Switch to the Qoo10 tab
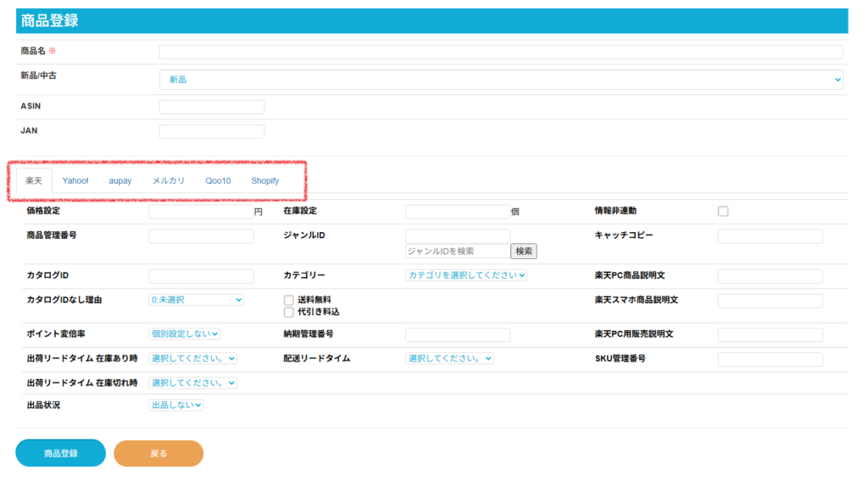This screenshot has height=481, width=868. click(x=218, y=180)
